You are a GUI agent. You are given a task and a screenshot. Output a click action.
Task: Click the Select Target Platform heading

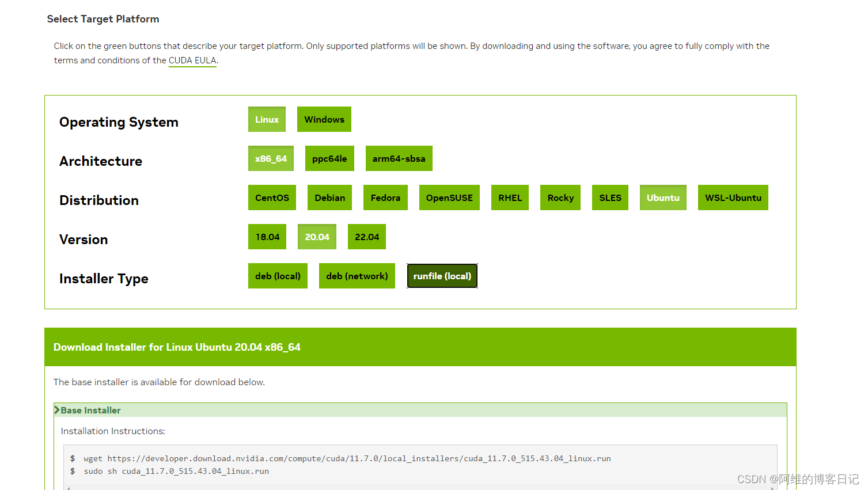tap(103, 19)
